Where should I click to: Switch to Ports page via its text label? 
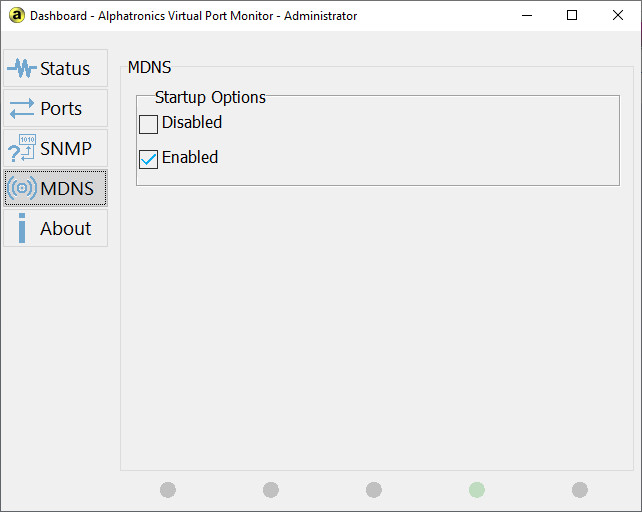click(x=61, y=109)
